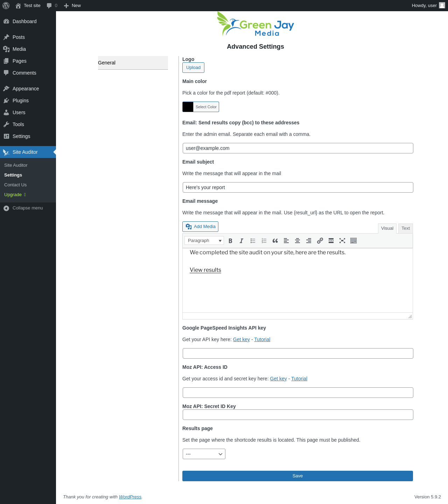Viewport: 448px width, 504px height.
Task: Open the Media library menu
Action: [x=28, y=49]
